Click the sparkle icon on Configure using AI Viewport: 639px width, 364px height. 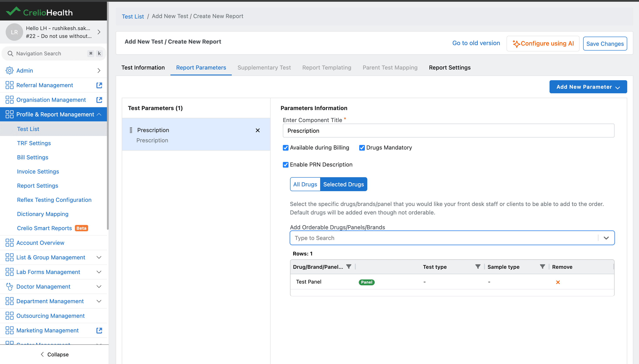[516, 44]
